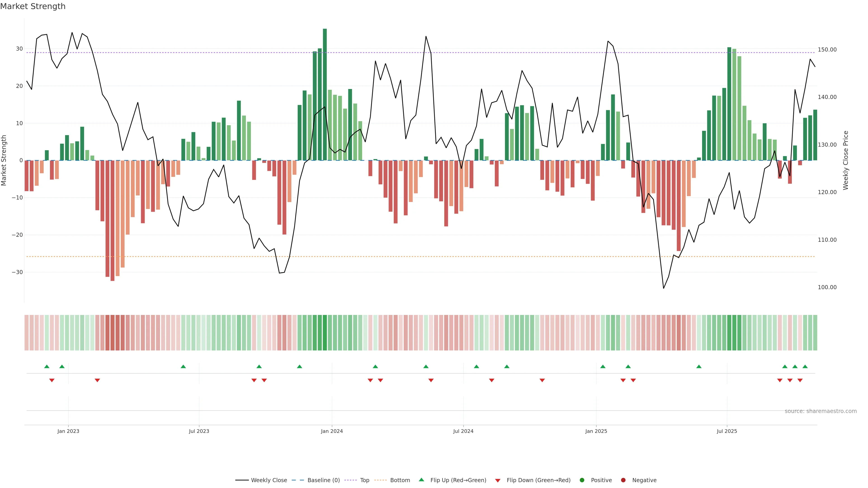Toggle the Flip Up (Red→Green) legend label
This screenshot has width=868, height=488.
458,480
